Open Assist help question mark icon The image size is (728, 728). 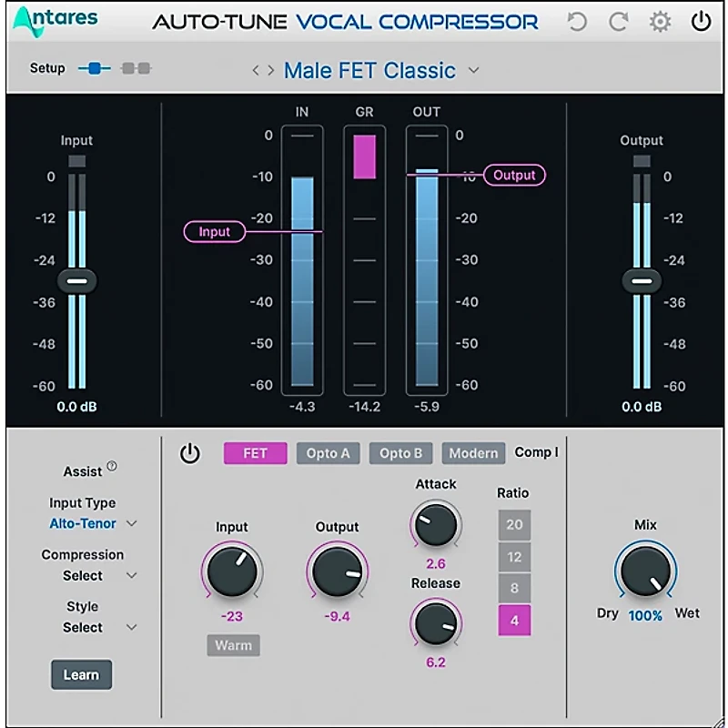pos(112,466)
